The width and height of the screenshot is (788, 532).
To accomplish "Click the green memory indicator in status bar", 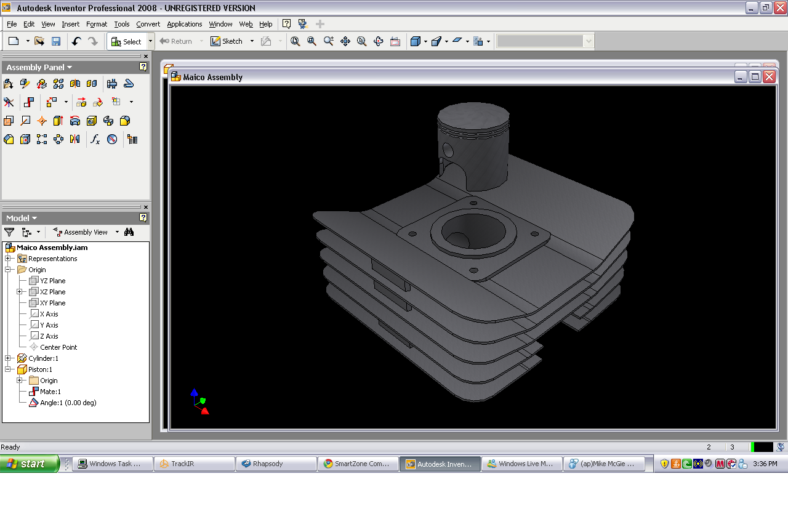I will [x=752, y=447].
